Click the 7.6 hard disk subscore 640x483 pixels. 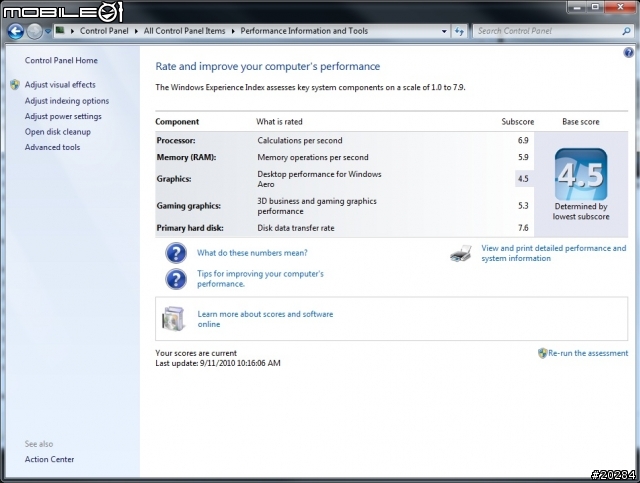[x=523, y=228]
